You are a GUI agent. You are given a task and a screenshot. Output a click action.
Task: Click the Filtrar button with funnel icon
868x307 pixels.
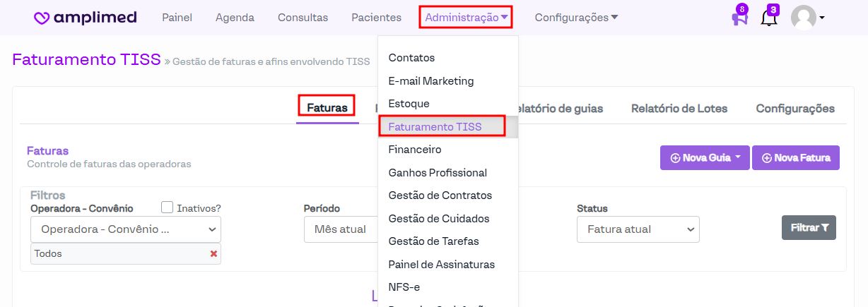click(x=809, y=228)
